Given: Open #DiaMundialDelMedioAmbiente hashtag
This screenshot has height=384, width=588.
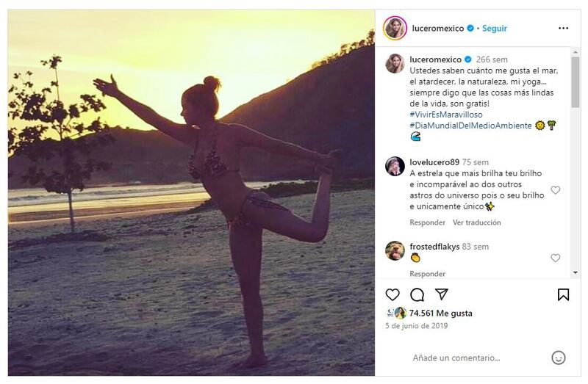Looking at the screenshot, I should [x=470, y=126].
